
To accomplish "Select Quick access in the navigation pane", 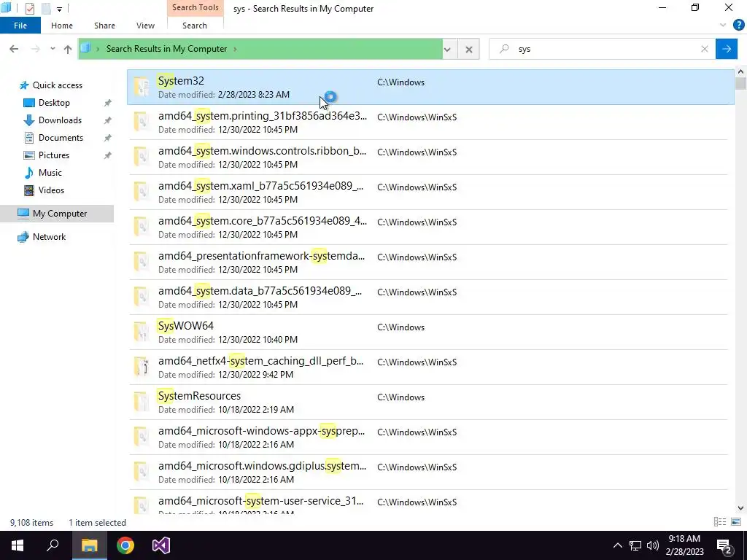I will pyautogui.click(x=57, y=85).
